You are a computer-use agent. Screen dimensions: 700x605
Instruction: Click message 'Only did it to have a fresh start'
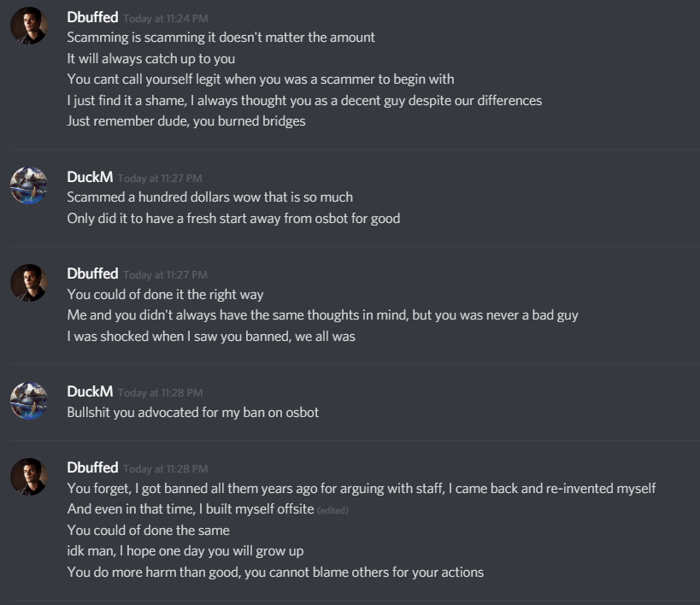(x=233, y=219)
